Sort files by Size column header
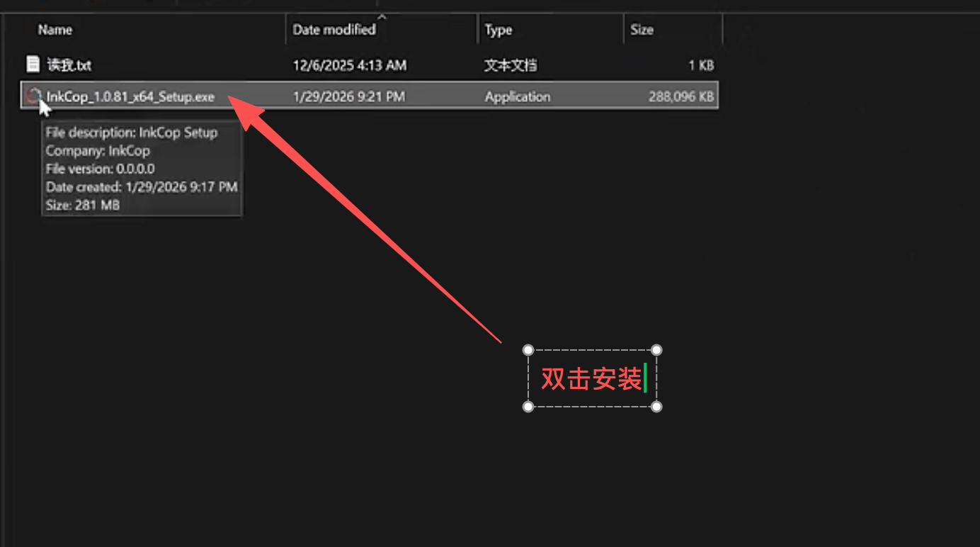Screen dimensions: 980x547 click(x=642, y=30)
